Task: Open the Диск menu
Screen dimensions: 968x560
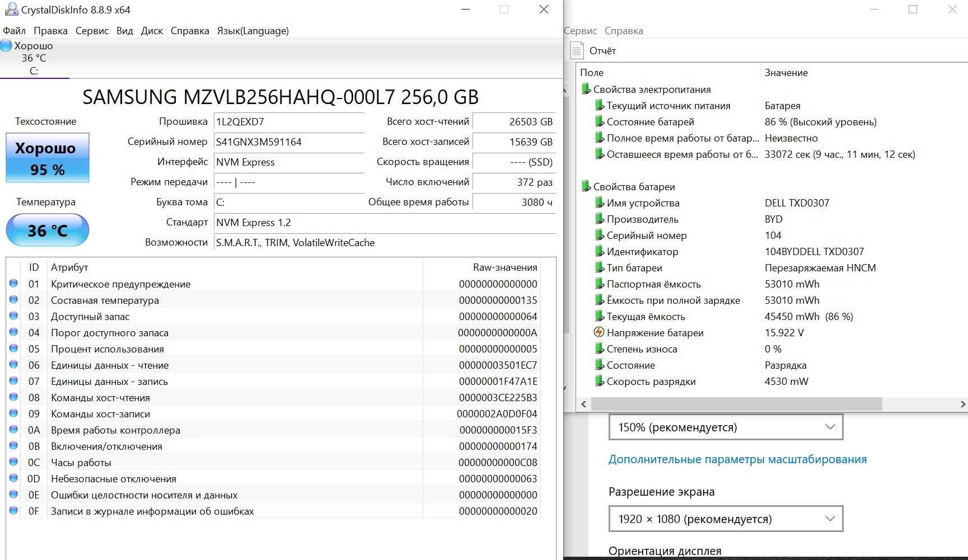Action: point(152,31)
